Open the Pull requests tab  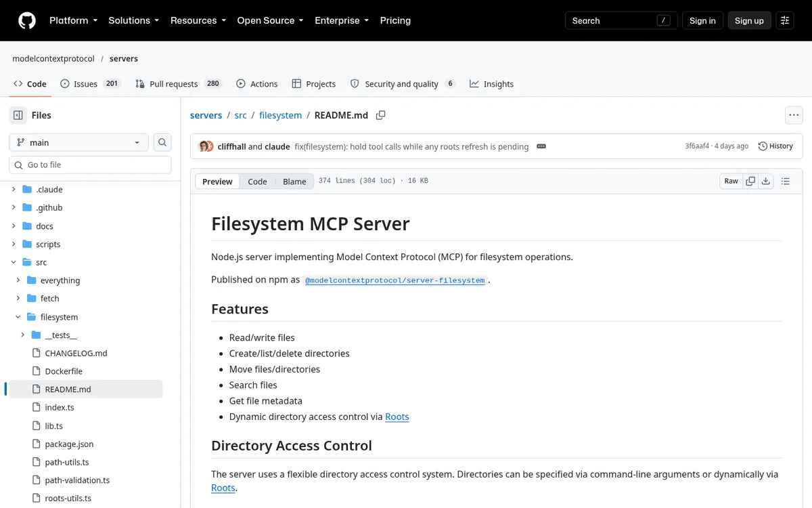178,84
